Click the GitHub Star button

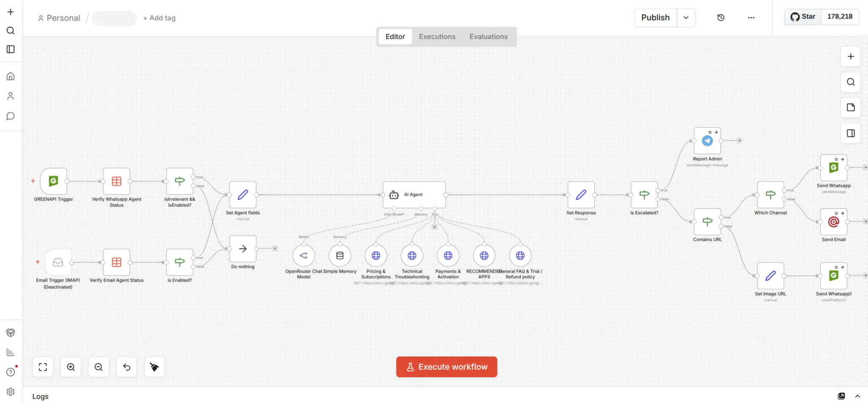[x=803, y=17]
